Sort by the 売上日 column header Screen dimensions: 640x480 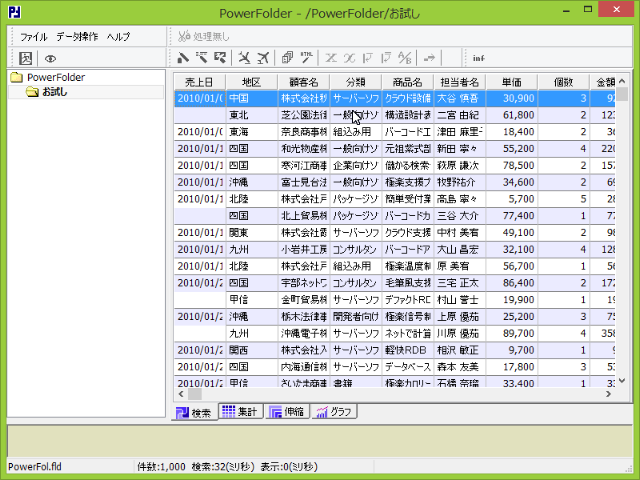pyautogui.click(x=200, y=82)
